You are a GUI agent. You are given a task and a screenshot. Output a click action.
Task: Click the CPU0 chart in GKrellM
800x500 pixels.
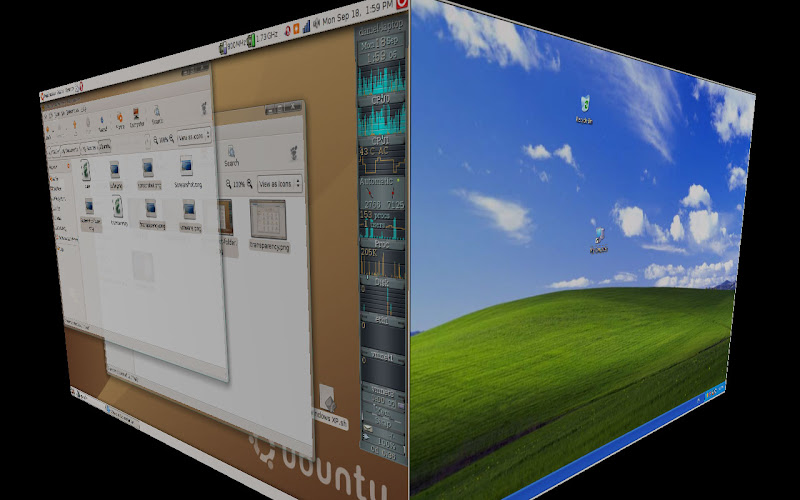[x=382, y=80]
